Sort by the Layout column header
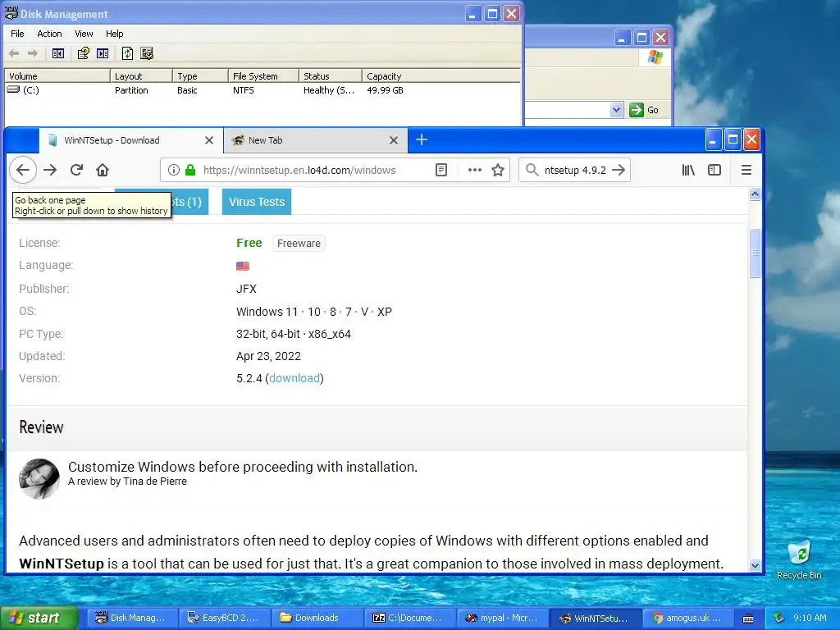The height and width of the screenshot is (630, 840). pyautogui.click(x=141, y=76)
